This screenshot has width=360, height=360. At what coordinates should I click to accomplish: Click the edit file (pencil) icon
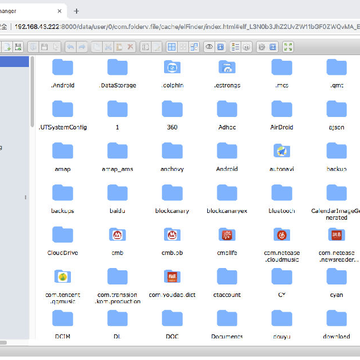tap(157, 47)
